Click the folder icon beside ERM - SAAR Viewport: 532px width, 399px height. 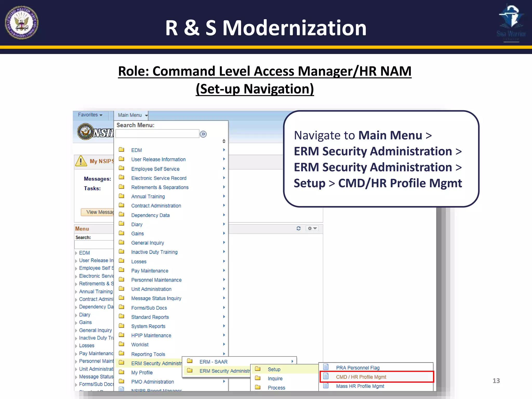(190, 361)
